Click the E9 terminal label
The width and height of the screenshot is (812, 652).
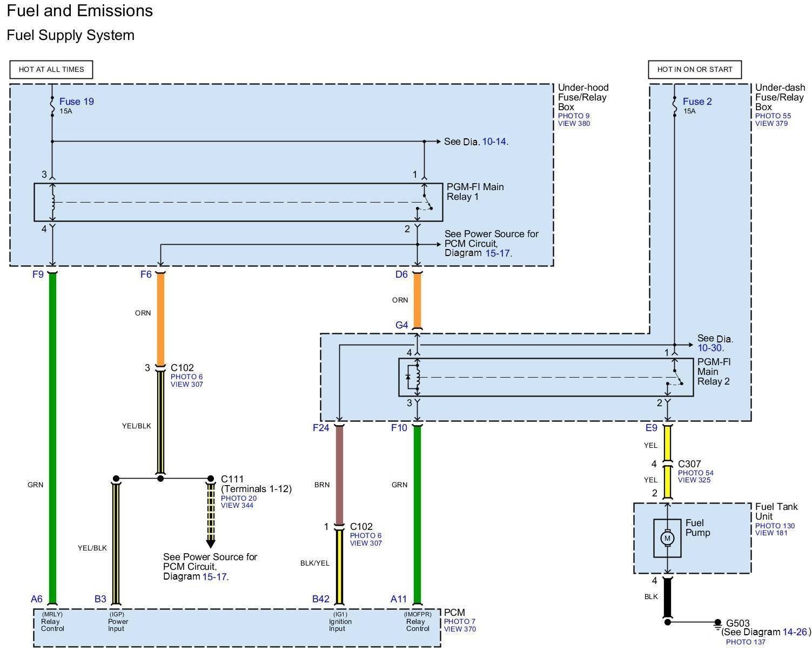[651, 428]
